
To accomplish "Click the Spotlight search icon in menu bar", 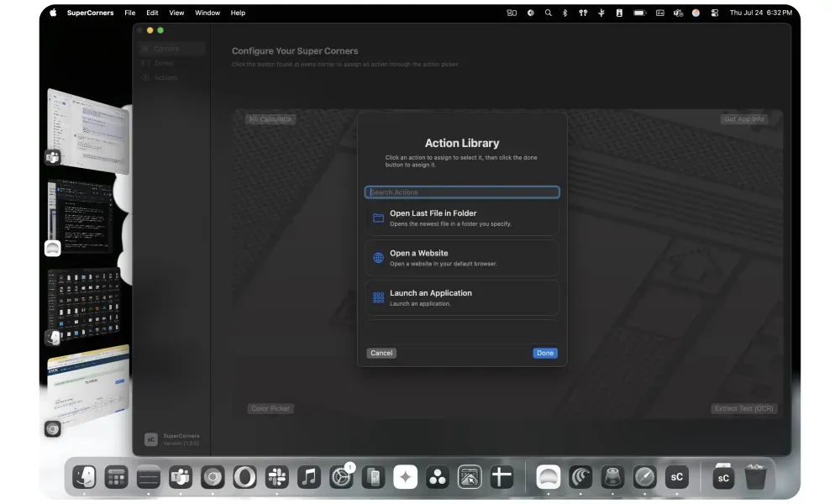I will click(x=549, y=13).
